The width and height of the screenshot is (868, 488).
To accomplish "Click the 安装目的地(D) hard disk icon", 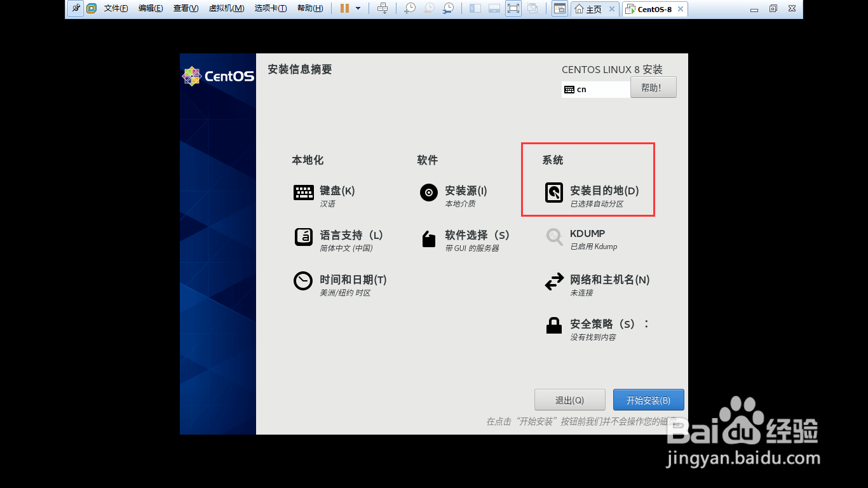I will click(554, 193).
